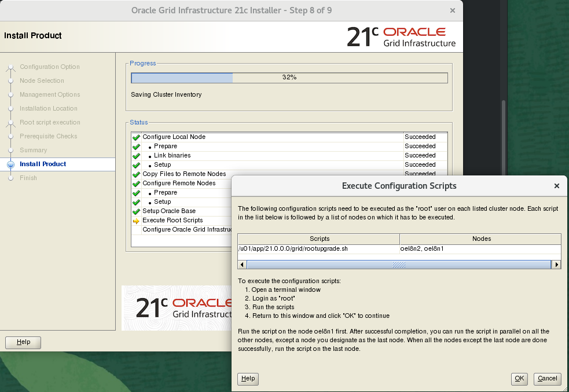Click the horizontal scrollbar thumb under the scripts table
Screen dimensions: 569x392
coord(399,265)
